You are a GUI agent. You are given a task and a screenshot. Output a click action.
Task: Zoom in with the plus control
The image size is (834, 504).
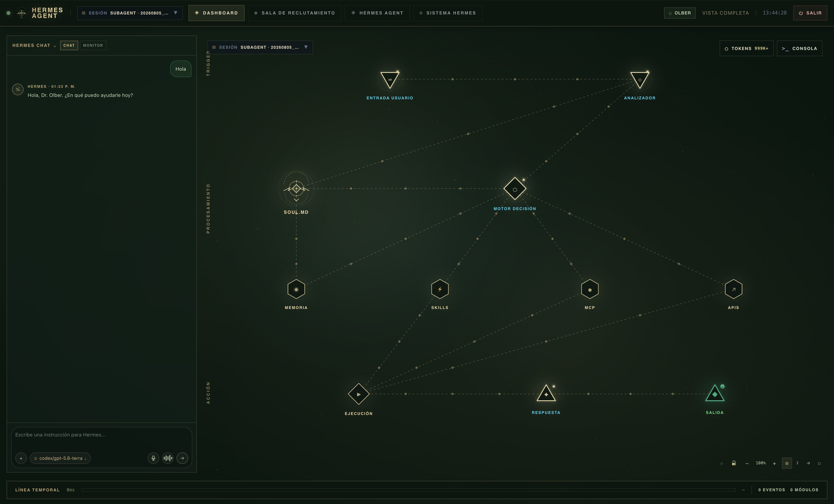(x=774, y=463)
